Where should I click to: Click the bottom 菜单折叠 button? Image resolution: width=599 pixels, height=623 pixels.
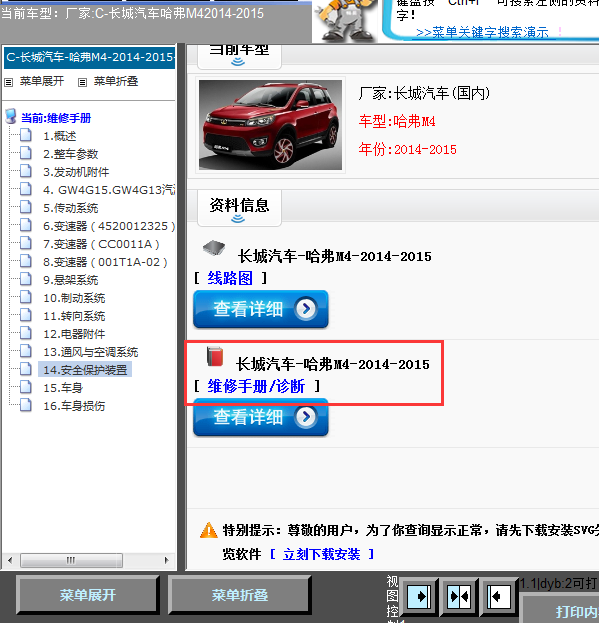[240, 595]
